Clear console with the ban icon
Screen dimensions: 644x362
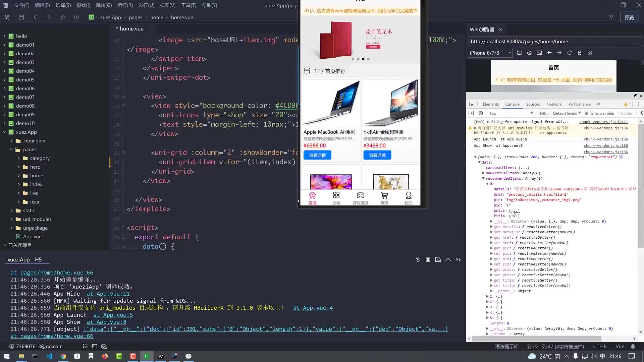[x=481, y=113]
